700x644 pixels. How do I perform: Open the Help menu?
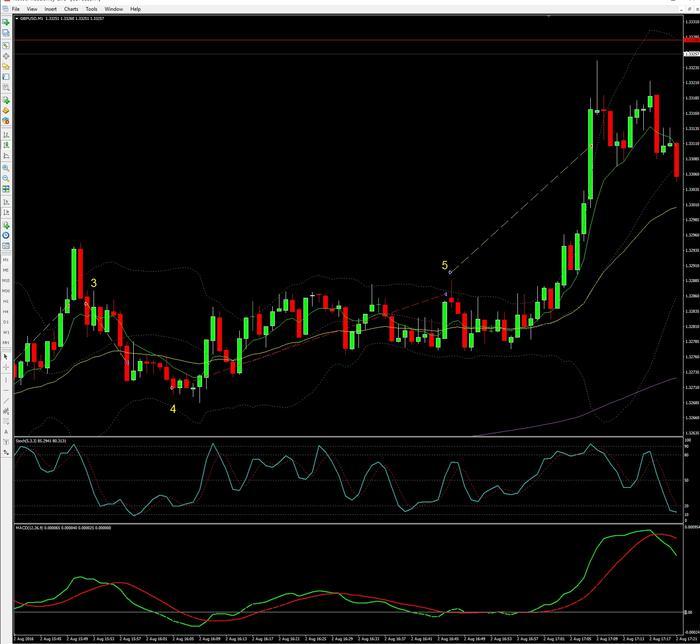(135, 9)
